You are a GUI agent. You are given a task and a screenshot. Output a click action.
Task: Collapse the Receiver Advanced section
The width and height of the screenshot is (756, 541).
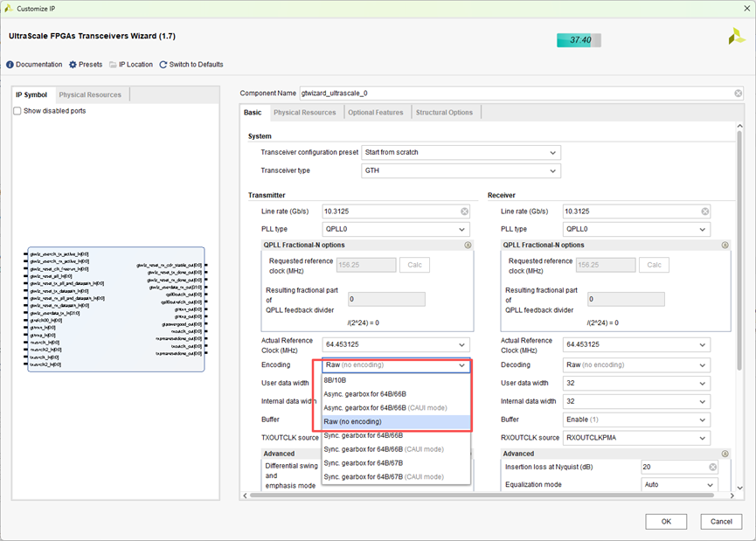point(725,454)
